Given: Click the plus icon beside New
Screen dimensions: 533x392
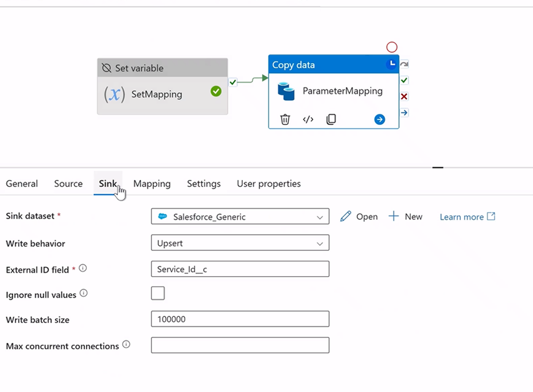Looking at the screenshot, I should 393,217.
